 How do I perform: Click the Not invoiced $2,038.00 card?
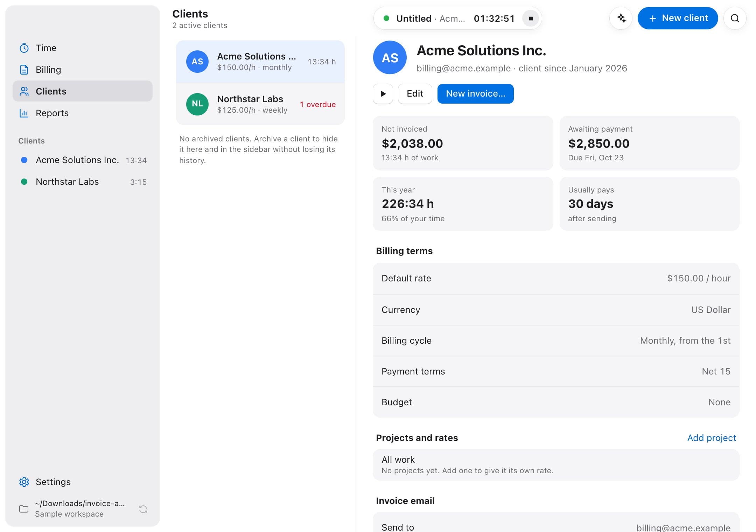pos(463,143)
